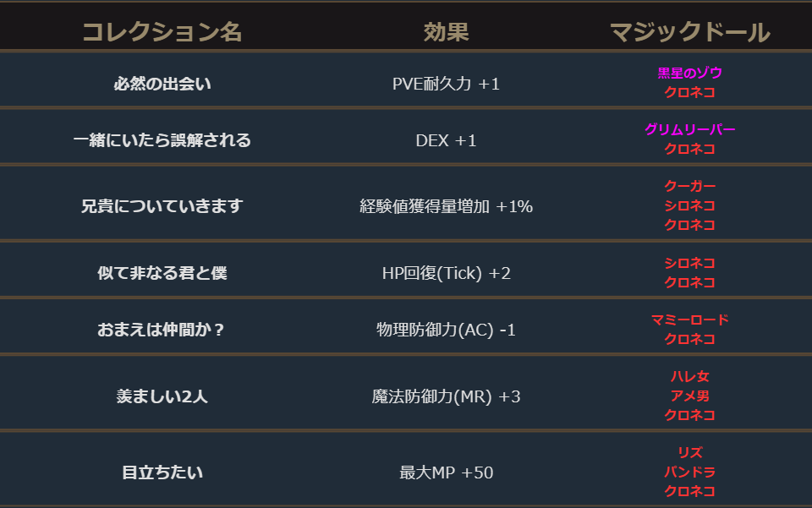Select the リズ magic doll link
Screen dimensions: 812x508
(x=689, y=453)
